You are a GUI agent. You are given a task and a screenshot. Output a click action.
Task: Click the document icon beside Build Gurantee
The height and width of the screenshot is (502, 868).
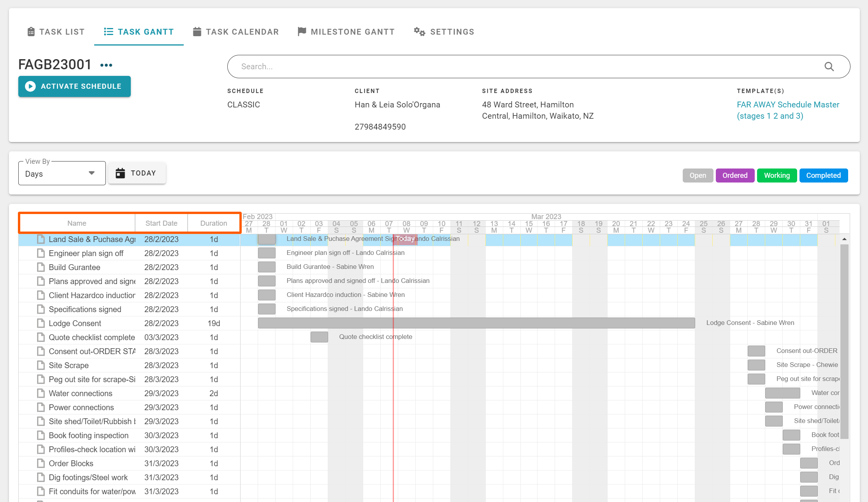pos(40,267)
